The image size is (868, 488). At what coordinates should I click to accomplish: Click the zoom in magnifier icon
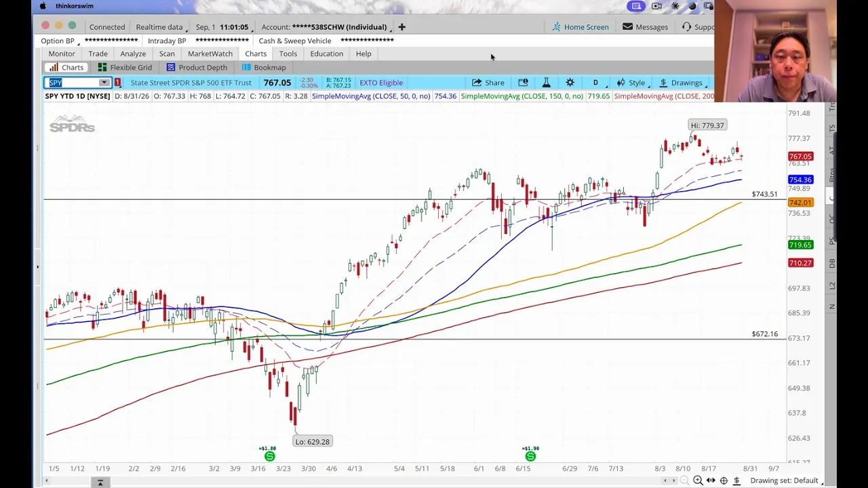tap(698, 481)
